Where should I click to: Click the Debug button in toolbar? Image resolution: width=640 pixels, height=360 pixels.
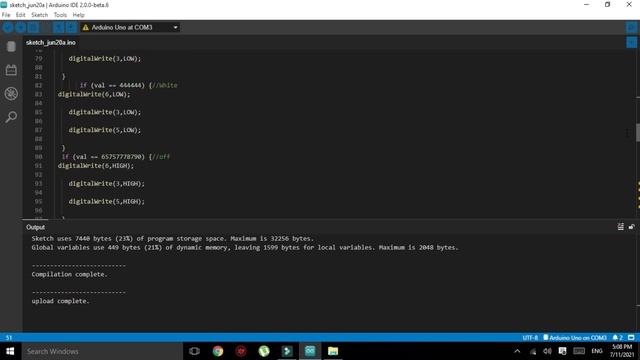coord(33,27)
